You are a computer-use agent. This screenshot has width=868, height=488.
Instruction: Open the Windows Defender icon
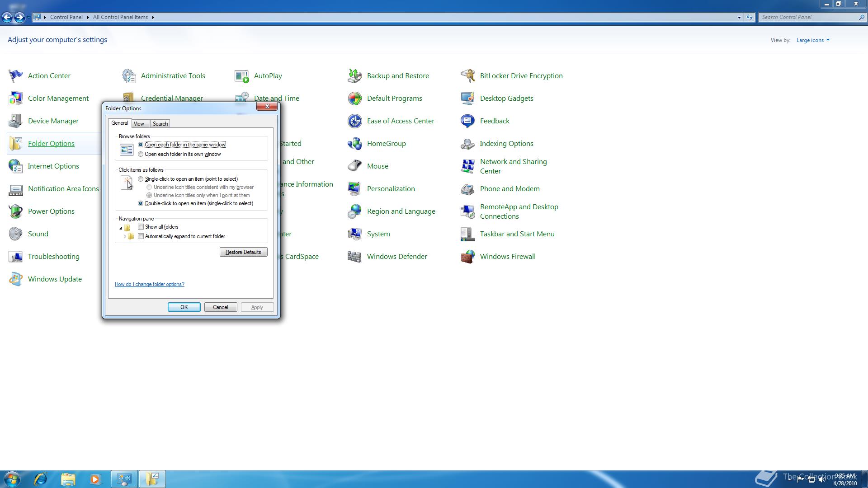(x=355, y=256)
